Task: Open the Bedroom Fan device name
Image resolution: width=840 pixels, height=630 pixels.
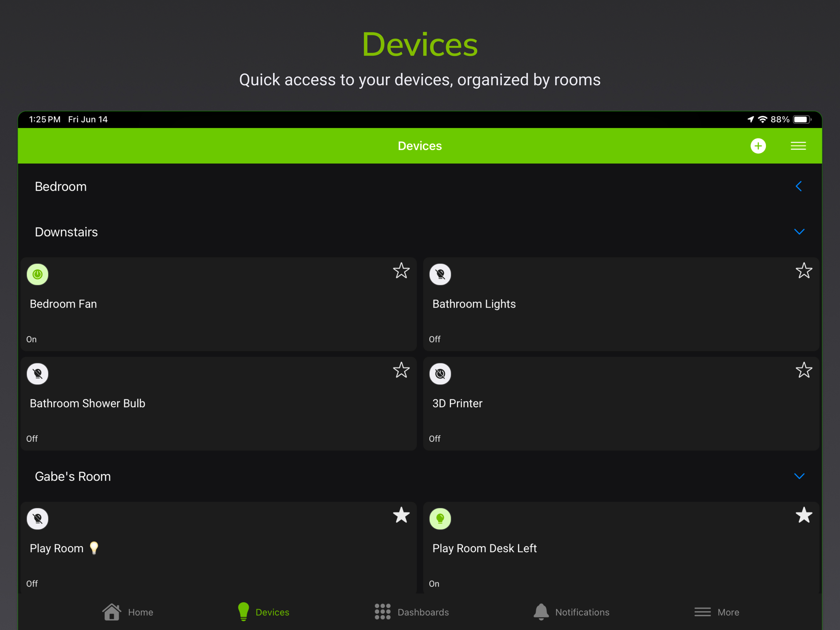Action: click(63, 304)
